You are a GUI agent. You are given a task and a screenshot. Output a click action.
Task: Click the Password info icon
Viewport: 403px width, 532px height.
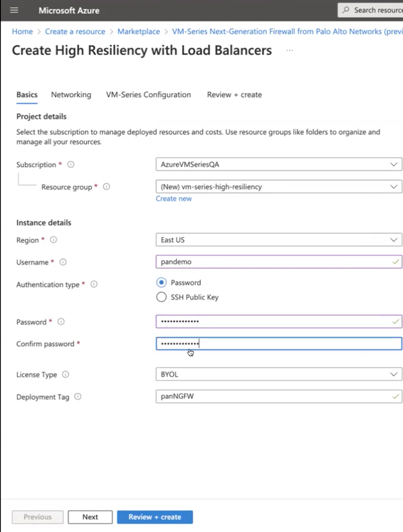point(61,322)
